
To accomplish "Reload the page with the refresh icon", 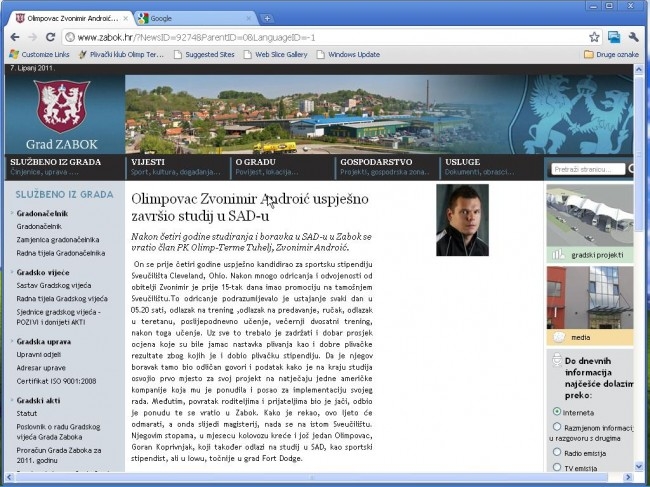I will [51, 37].
